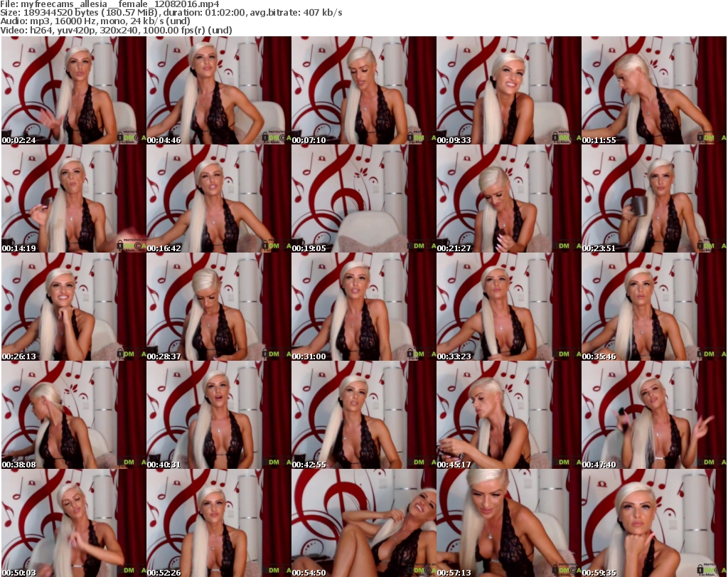This screenshot has height=577, width=728.
Task: Click the "Audio: mp3, 16000 Hz" line
Action: pos(95,21)
